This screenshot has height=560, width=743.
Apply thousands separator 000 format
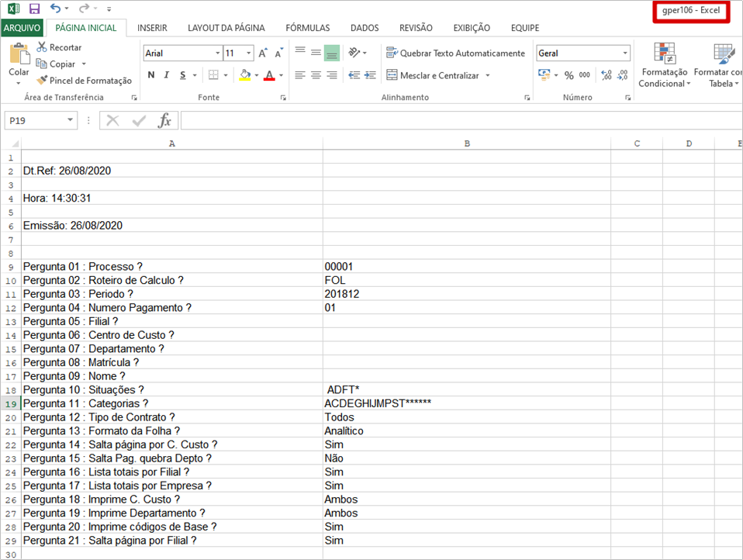point(585,75)
